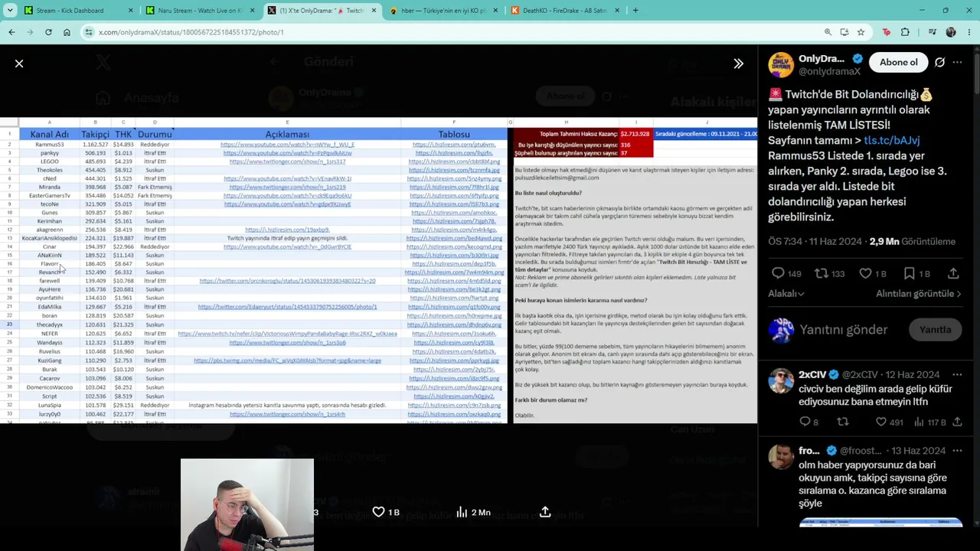Like the 2xCIV comment with 491 likes
The image size is (980, 551).
[881, 422]
